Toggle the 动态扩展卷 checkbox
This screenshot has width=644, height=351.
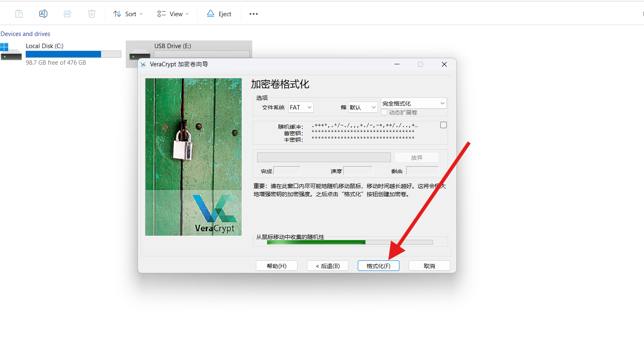(384, 112)
